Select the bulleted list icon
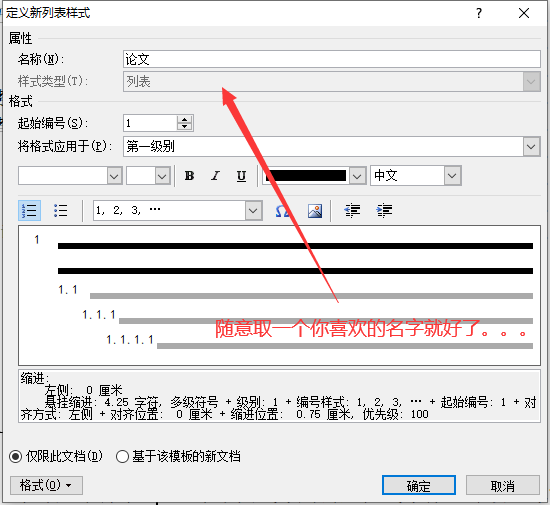This screenshot has height=505, width=550. point(60,210)
